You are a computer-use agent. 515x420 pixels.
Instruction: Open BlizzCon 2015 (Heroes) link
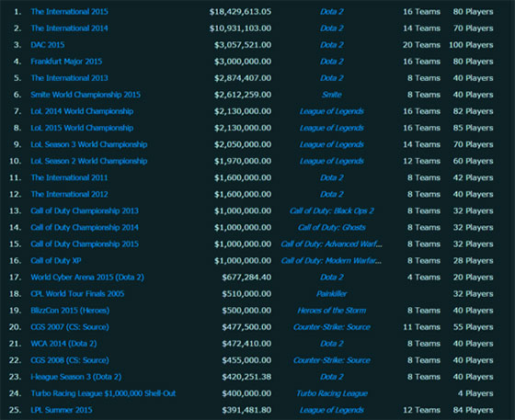pyautogui.click(x=70, y=311)
